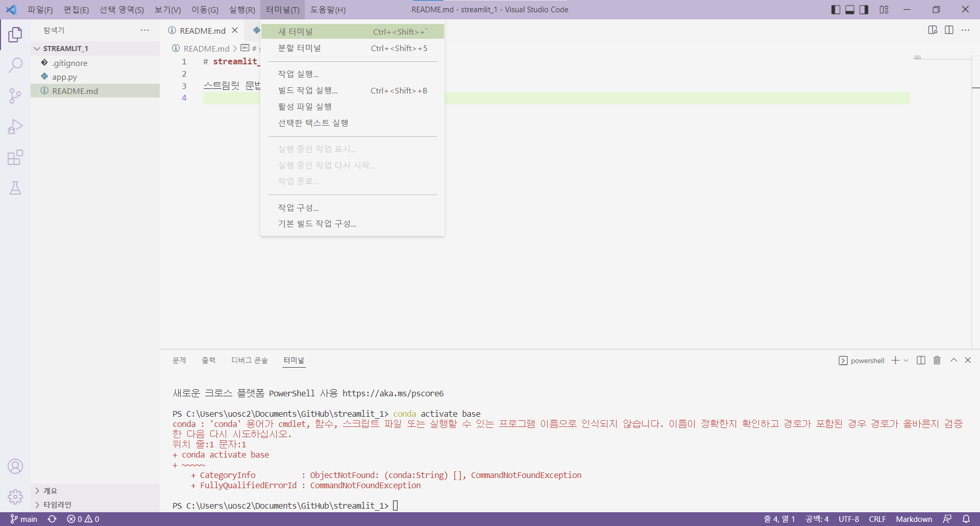Screen dimensions: 980x526
Task: Close the README.md editor tab
Action: click(235, 31)
